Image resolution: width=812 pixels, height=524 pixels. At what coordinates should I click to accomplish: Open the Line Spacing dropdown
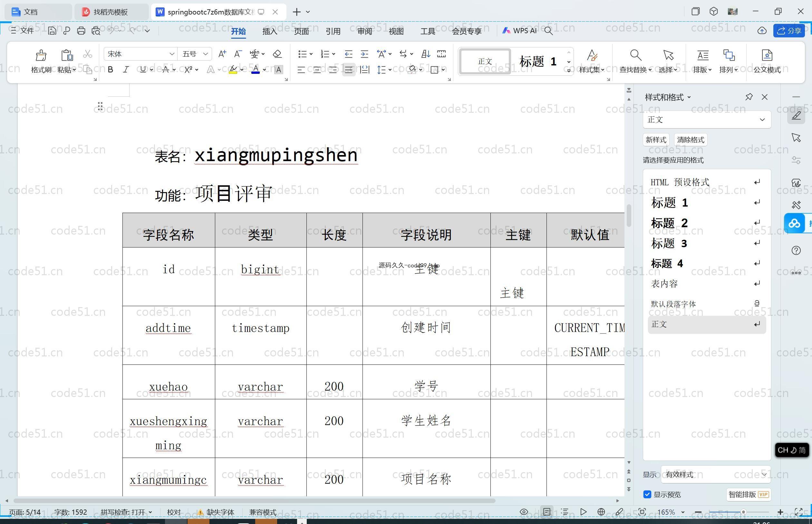click(384, 70)
